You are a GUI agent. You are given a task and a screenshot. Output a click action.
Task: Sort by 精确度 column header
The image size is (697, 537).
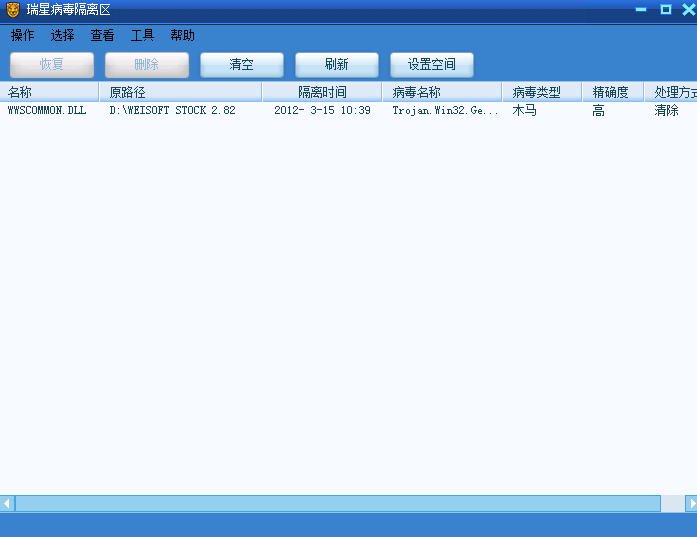[x=613, y=92]
